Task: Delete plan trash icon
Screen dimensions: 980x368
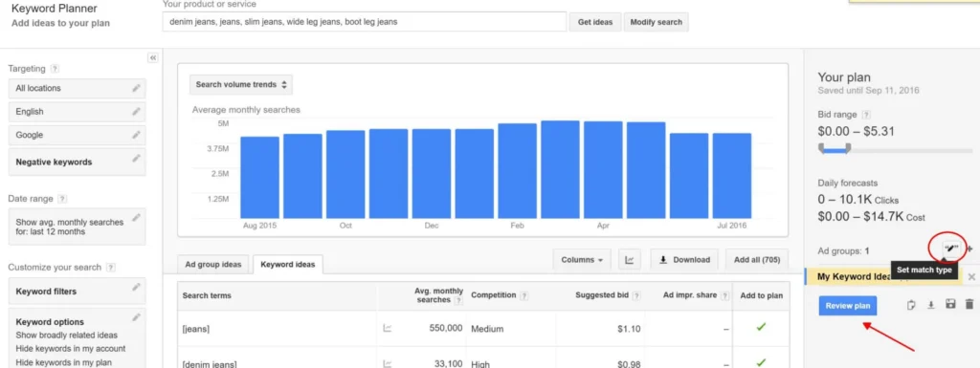Action: click(969, 305)
